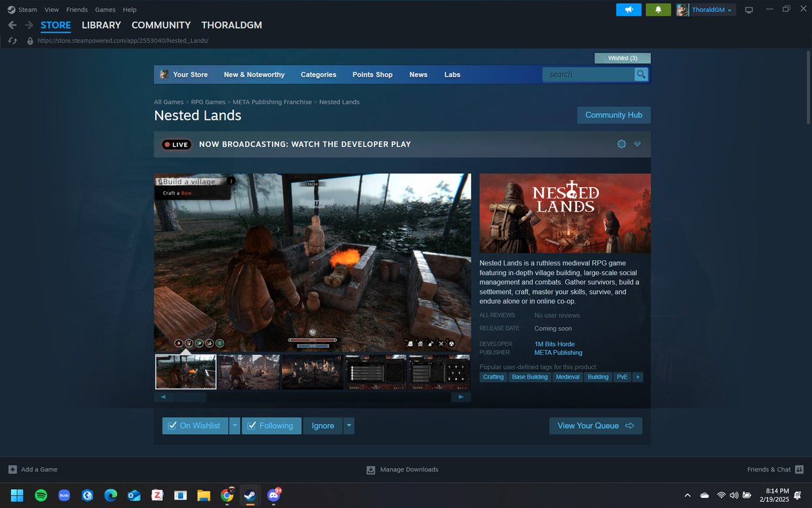Open the dropdown beside Ignore
Viewport: 812px width, 508px height.
348,425
